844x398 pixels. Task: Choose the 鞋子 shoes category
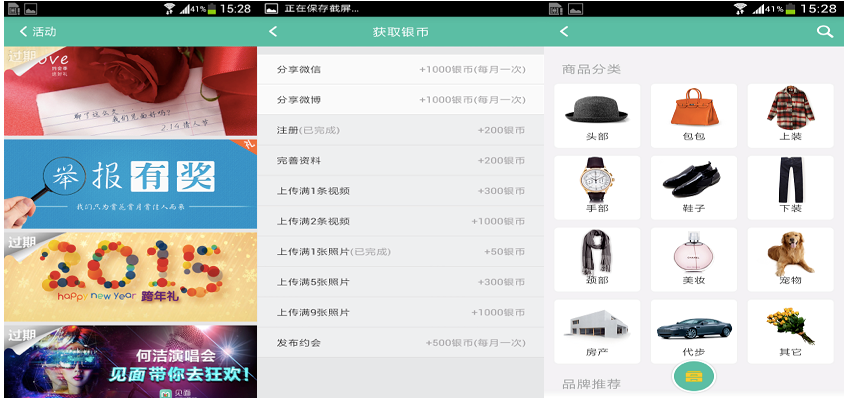694,187
